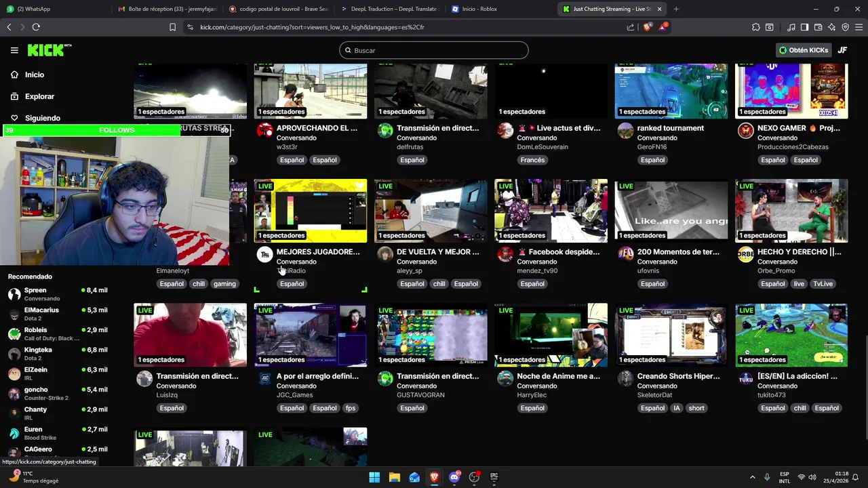Click channel name tukito473

772,395
